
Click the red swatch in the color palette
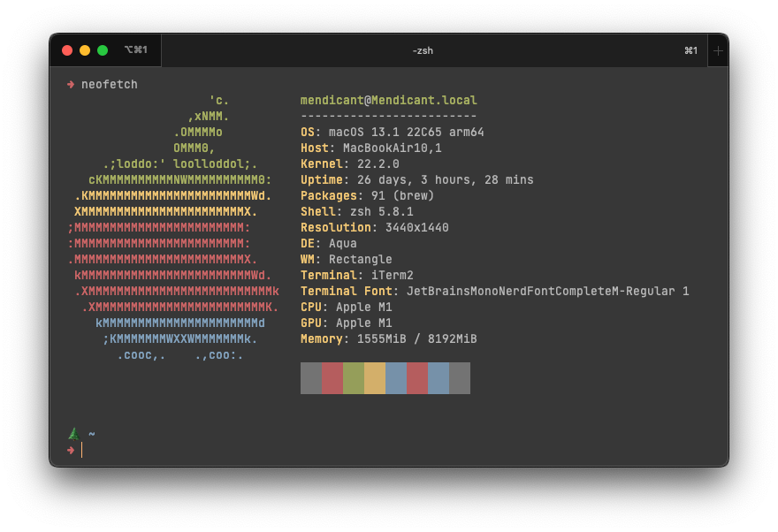tap(332, 378)
